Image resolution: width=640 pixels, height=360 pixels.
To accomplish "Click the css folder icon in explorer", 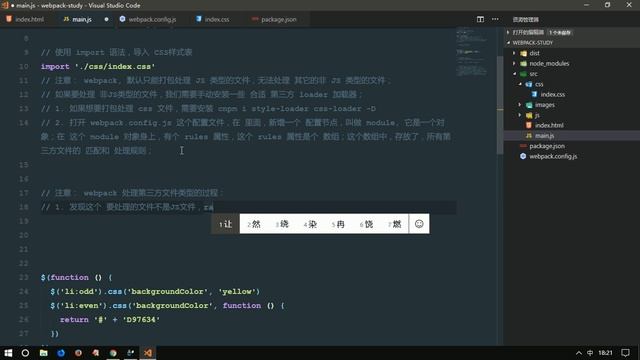I will [x=529, y=84].
